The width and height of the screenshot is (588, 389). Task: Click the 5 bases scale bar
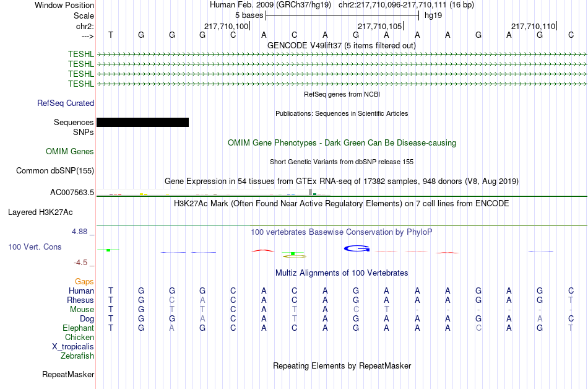point(342,15)
